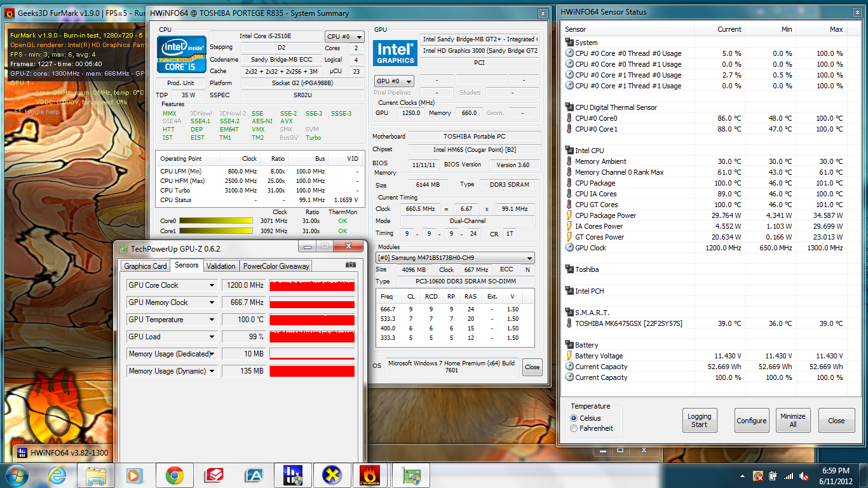Screen dimensions: 868x488
Task: Click icon beside Core #0 Thread #0 Usage
Action: point(569,53)
